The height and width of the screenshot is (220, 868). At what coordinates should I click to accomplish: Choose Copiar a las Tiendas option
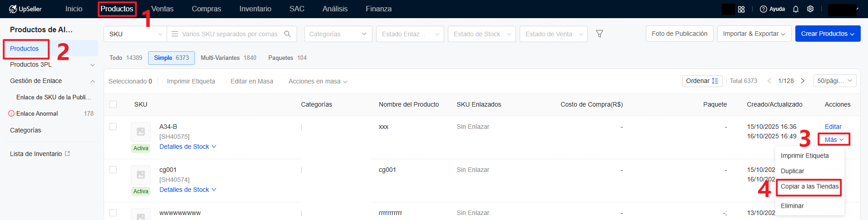[x=809, y=187]
